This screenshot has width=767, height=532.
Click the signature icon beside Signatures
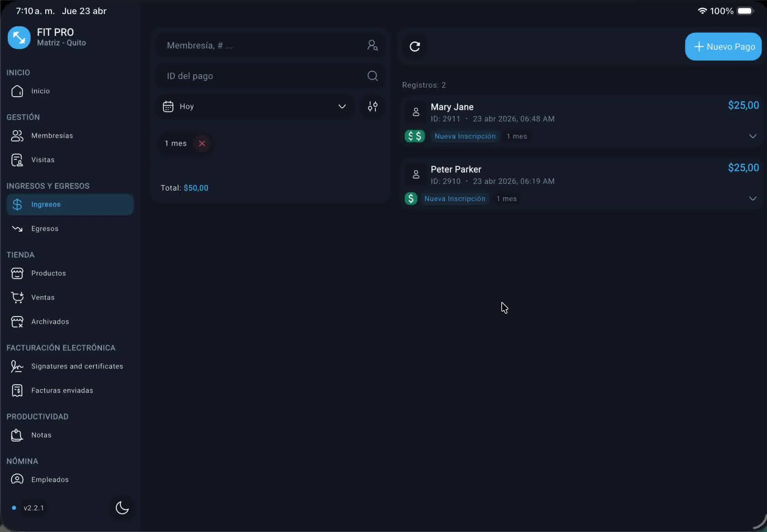click(x=17, y=366)
